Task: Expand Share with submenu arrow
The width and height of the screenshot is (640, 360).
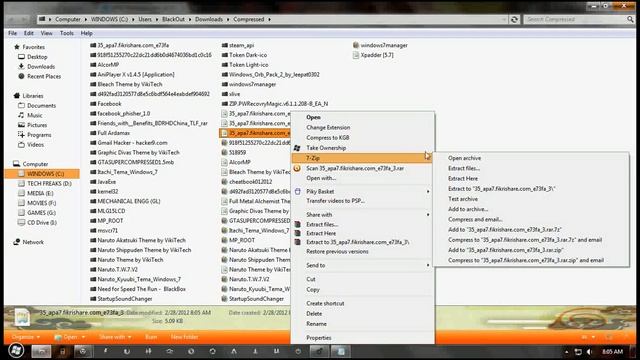Action: click(x=428, y=214)
